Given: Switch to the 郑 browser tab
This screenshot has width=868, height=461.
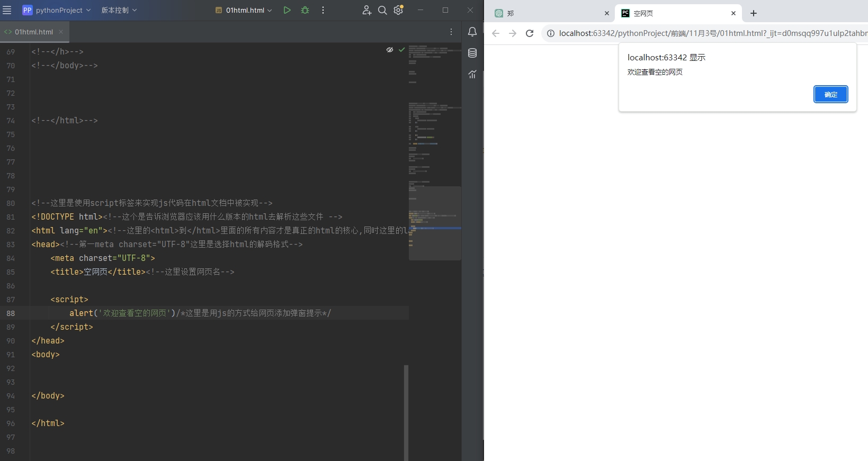Looking at the screenshot, I should [551, 13].
